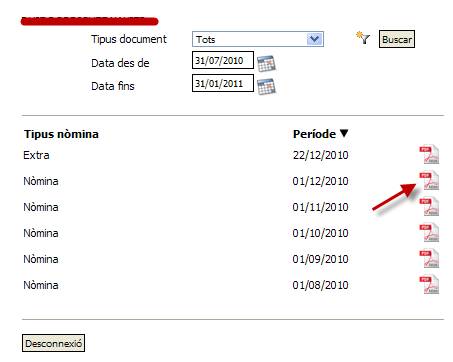Click the period 01/11/2010
Screen dimensions: 453x362
tap(321, 207)
